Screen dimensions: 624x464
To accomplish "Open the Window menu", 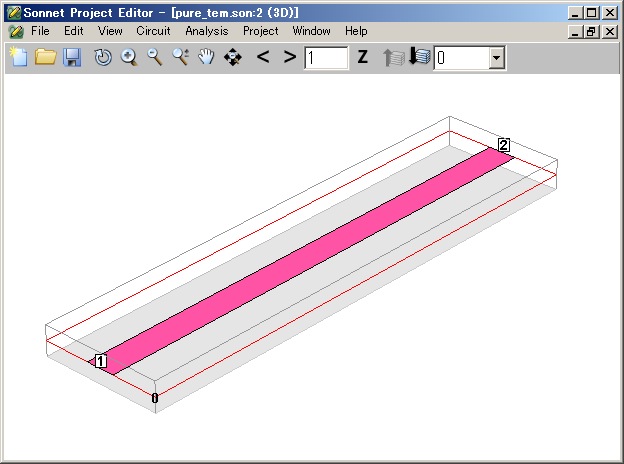I will [311, 31].
